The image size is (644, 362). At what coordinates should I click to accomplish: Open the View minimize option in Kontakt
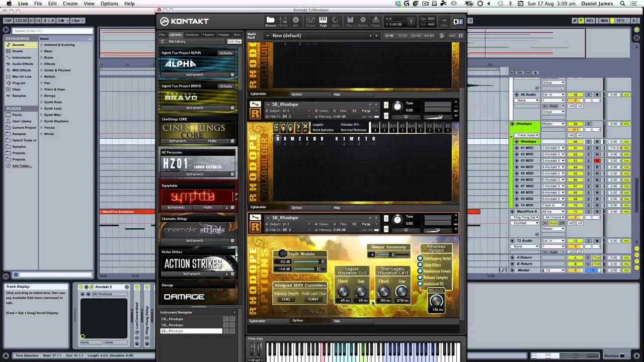click(444, 22)
